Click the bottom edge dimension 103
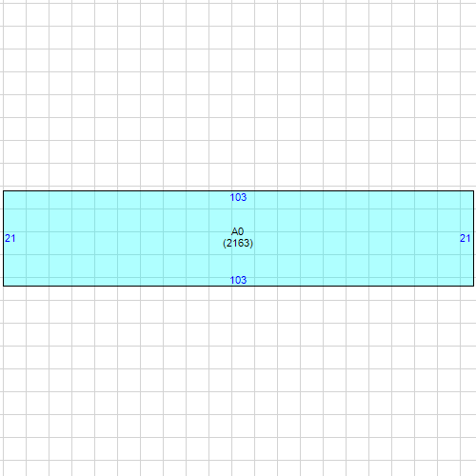The image size is (476, 476). (238, 280)
